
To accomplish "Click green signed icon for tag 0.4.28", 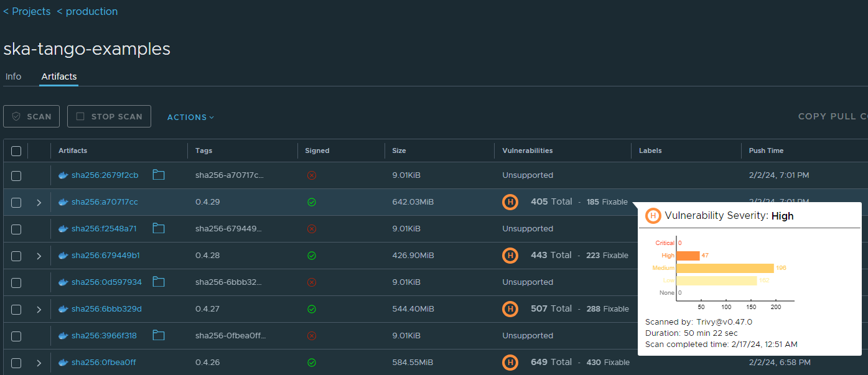I will tap(312, 256).
